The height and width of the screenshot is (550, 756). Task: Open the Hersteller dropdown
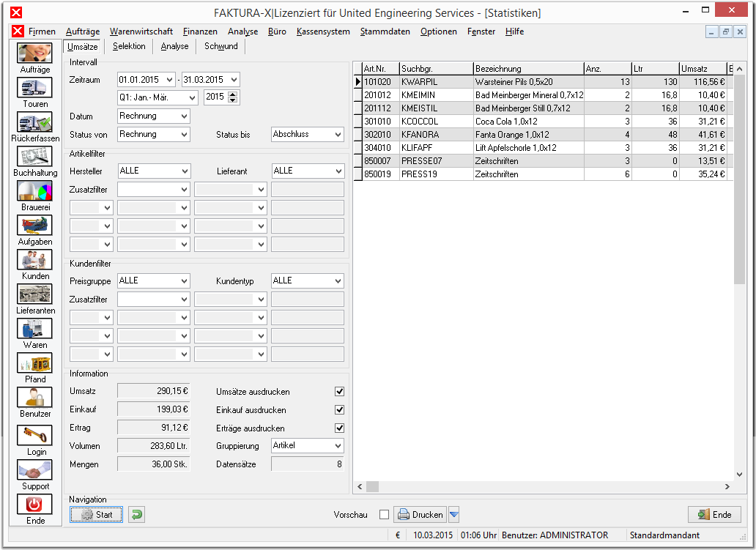(185, 171)
